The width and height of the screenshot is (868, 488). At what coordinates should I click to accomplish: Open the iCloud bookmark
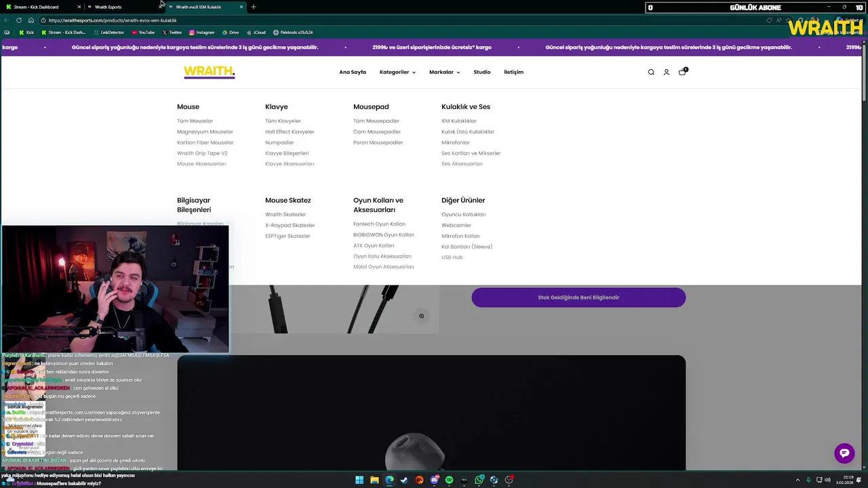256,33
